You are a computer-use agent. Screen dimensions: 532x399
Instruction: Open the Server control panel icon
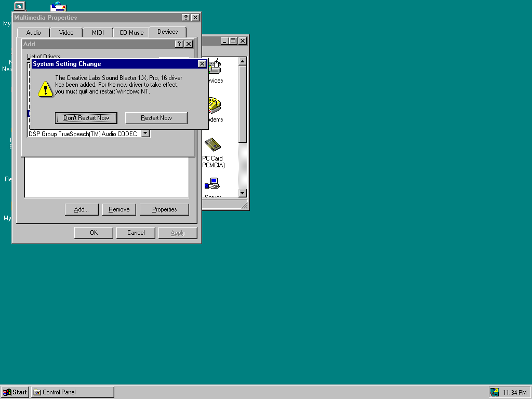coord(213,184)
